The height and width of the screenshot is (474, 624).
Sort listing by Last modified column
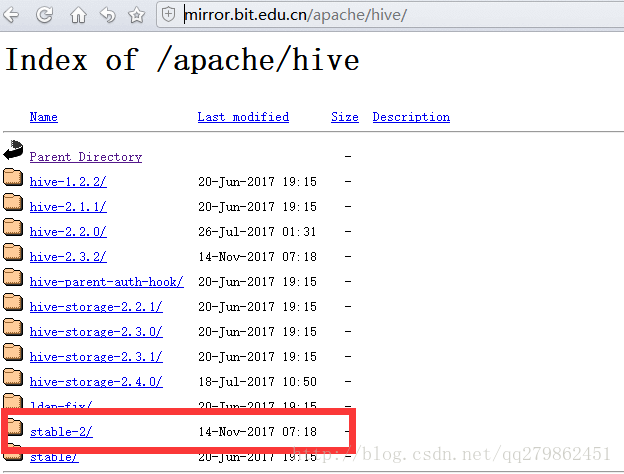(243, 117)
